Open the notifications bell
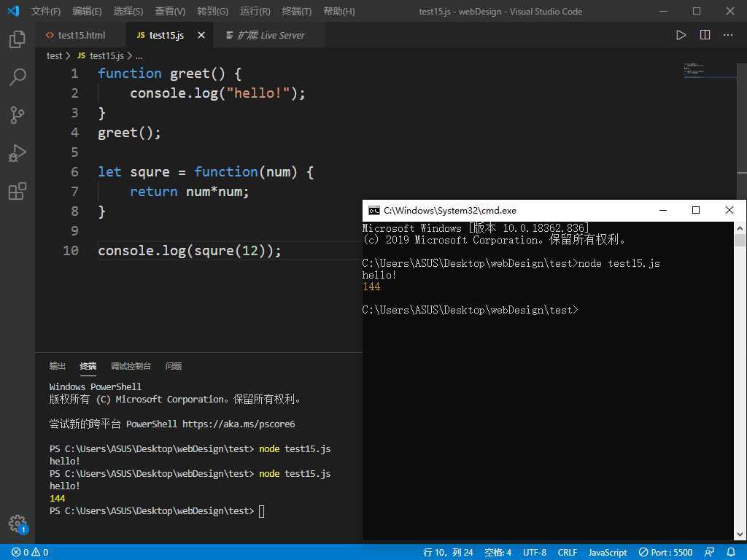Screen dimensions: 747x560 click(731, 553)
